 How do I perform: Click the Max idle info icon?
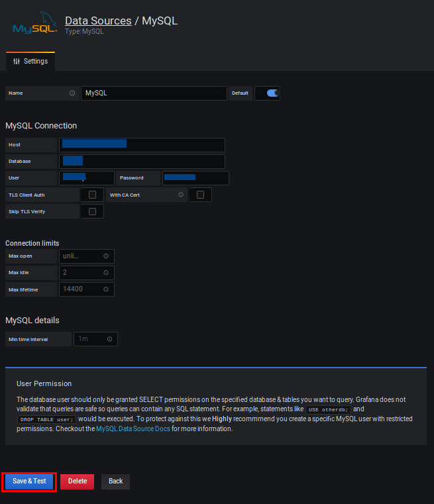click(106, 273)
